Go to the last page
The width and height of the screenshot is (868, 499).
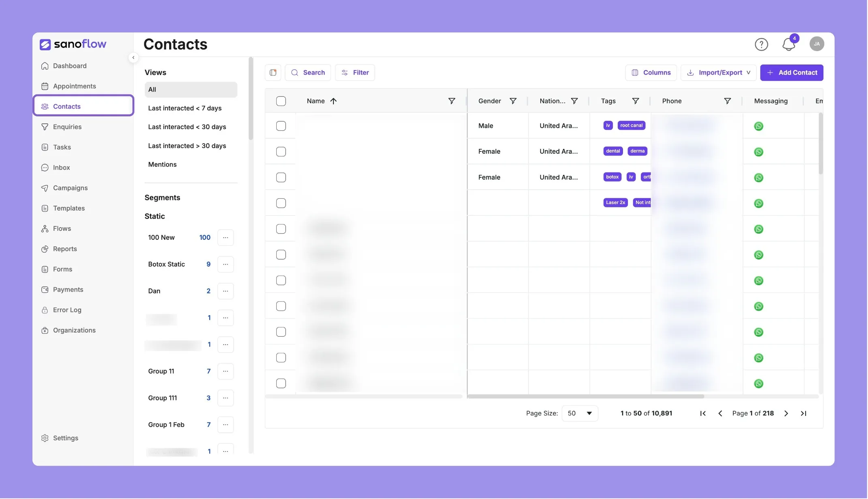coord(804,413)
